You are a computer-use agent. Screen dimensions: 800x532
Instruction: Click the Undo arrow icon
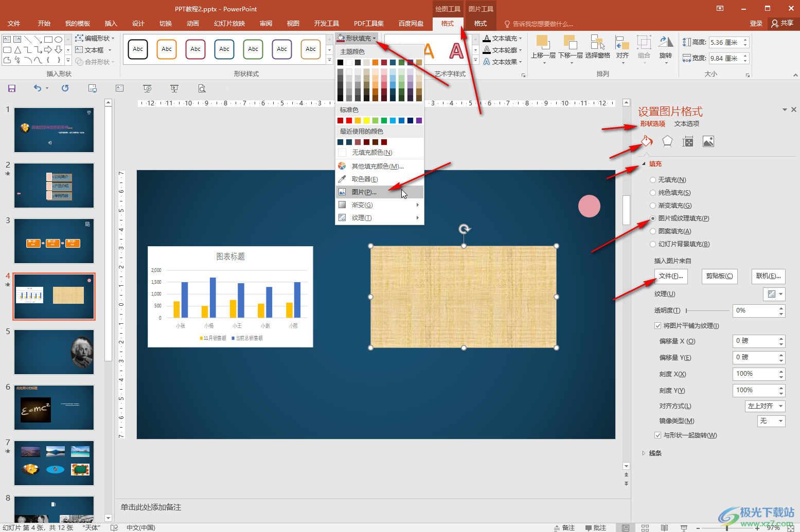[38, 88]
